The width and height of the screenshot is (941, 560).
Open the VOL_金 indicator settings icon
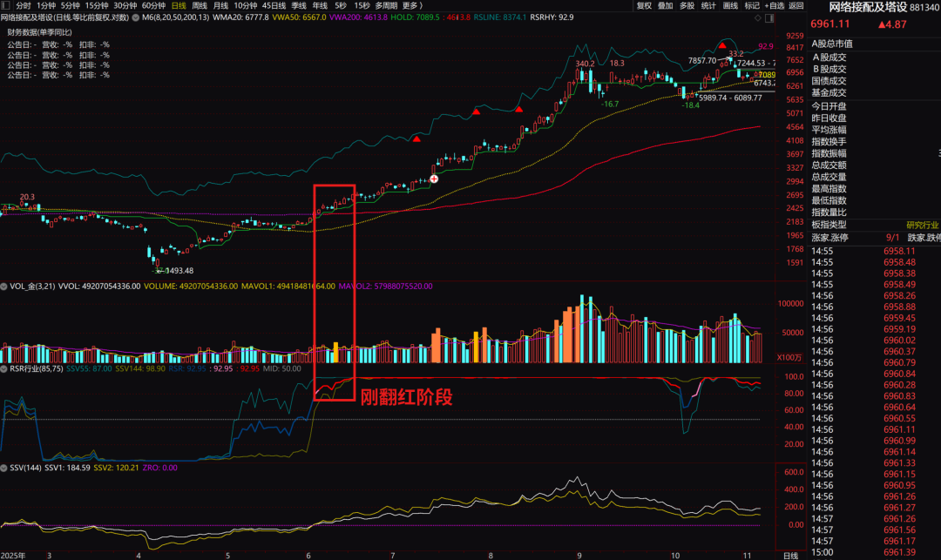pyautogui.click(x=4, y=287)
